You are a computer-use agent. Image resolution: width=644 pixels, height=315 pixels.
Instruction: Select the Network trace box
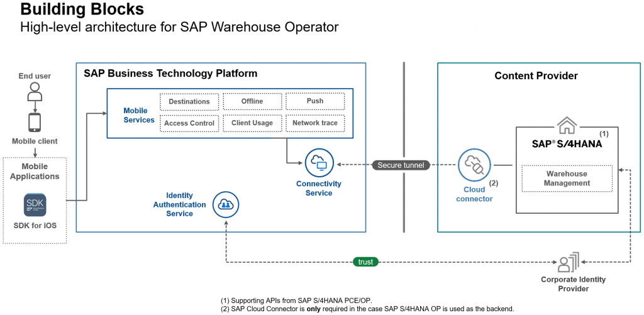coord(315,123)
